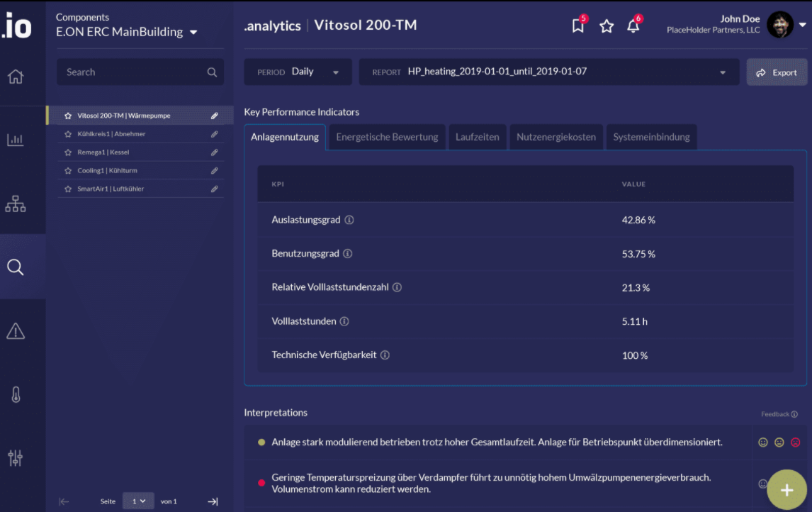Screen dimensions: 812x512
Task: Select the analytics bar-chart icon in sidebar
Action: tap(15, 140)
